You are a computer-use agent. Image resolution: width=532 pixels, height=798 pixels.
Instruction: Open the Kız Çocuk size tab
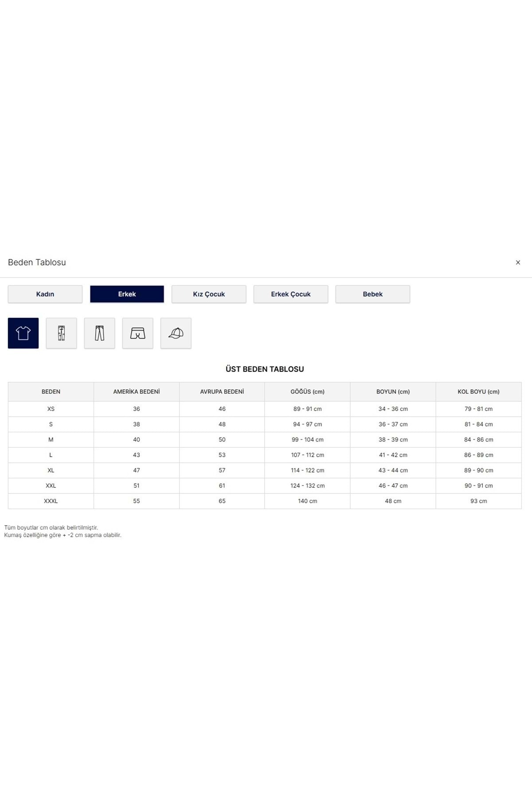pyautogui.click(x=209, y=294)
